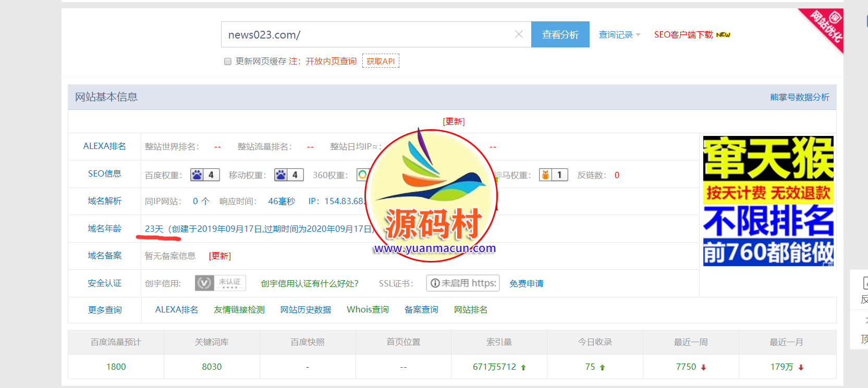Click the mobile weight paw icon badge
This screenshot has width=868, height=388.
coord(288,175)
